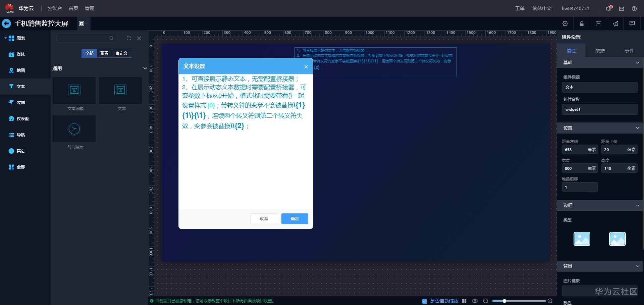Collapse the 位置 section
The height and width of the screenshot is (305, 644).
pyautogui.click(x=637, y=128)
